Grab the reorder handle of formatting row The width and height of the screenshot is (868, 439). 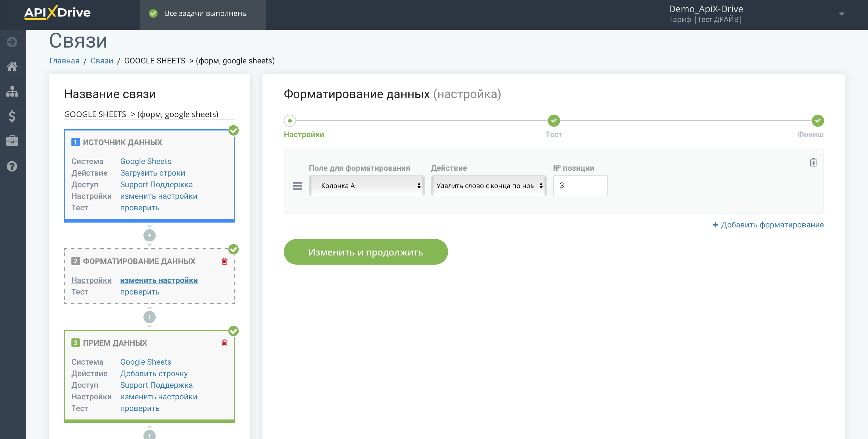tap(297, 185)
